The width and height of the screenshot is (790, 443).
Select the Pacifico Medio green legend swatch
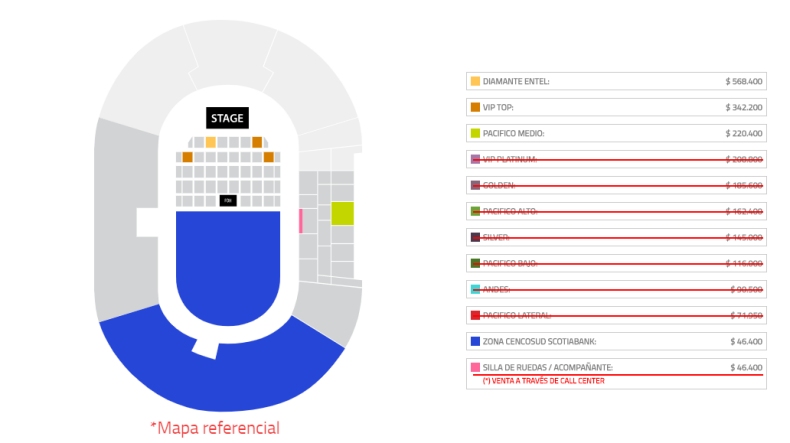click(x=475, y=133)
